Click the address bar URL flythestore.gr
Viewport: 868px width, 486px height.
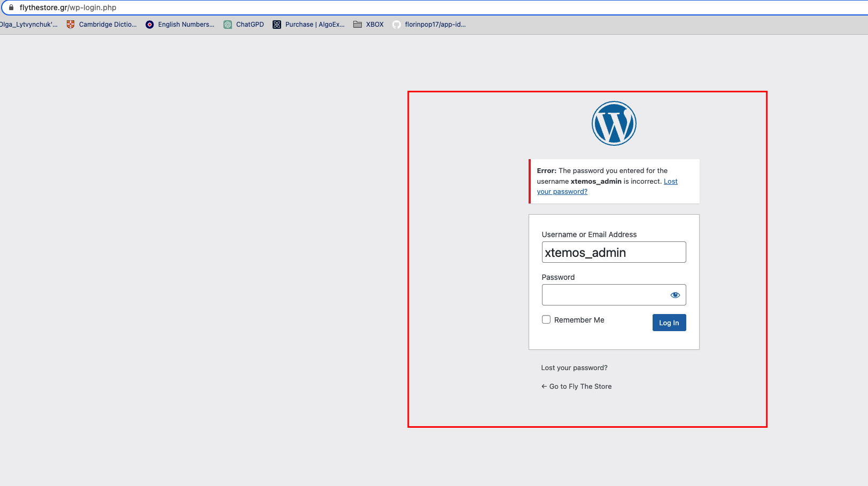click(x=68, y=7)
